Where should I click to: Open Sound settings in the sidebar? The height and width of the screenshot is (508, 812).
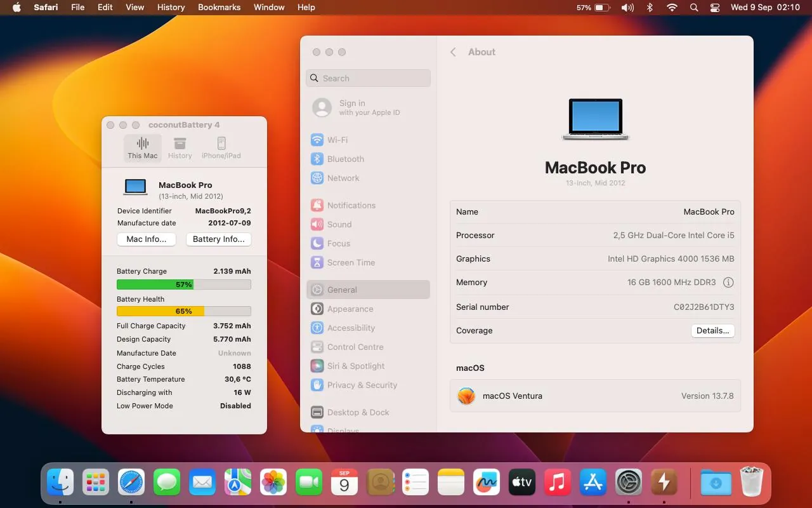(x=368, y=224)
